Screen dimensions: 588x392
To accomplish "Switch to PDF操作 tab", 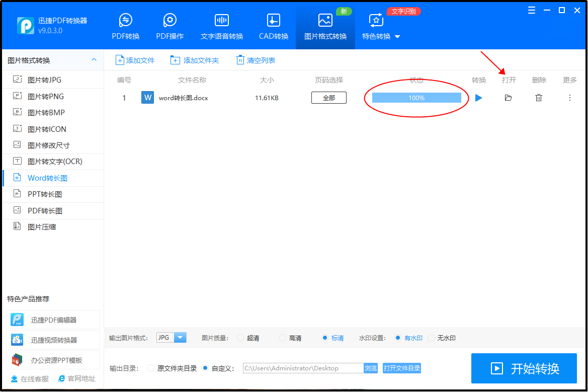I will tap(170, 26).
